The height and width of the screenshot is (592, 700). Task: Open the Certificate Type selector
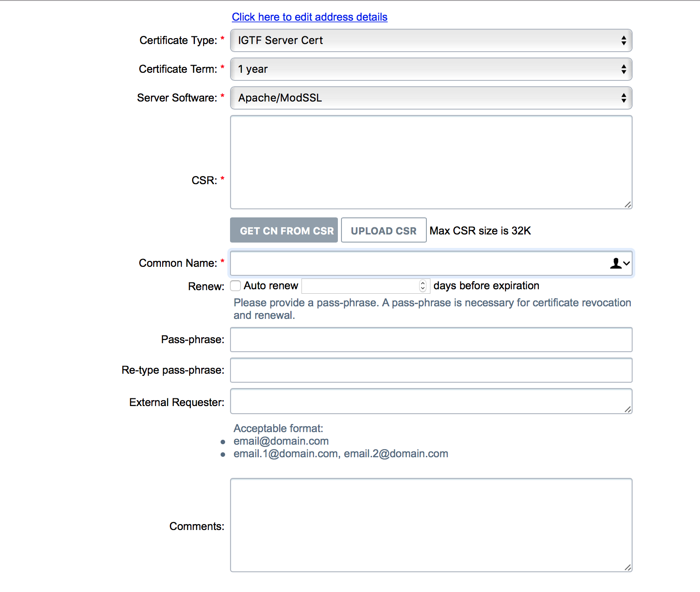pos(431,40)
